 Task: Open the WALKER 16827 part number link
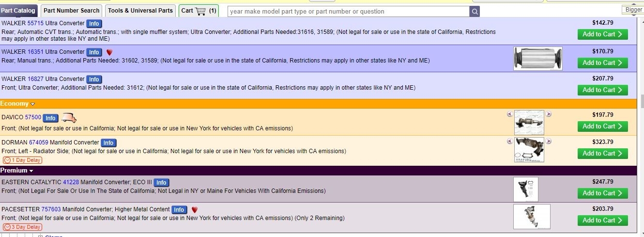tap(35, 79)
